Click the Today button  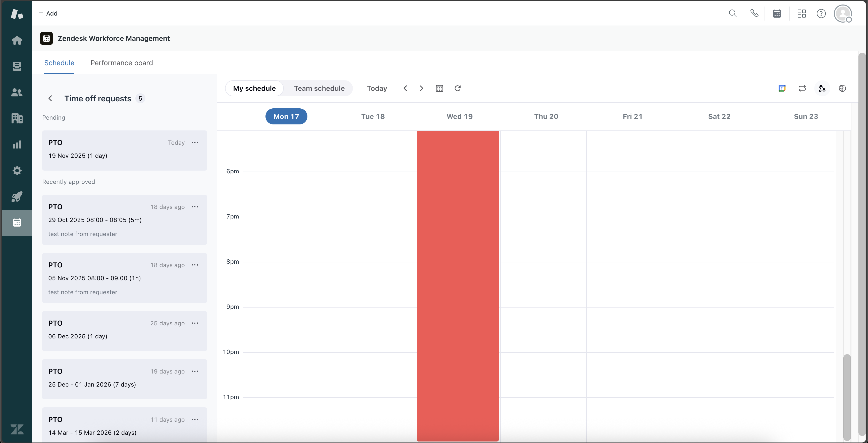tap(377, 88)
